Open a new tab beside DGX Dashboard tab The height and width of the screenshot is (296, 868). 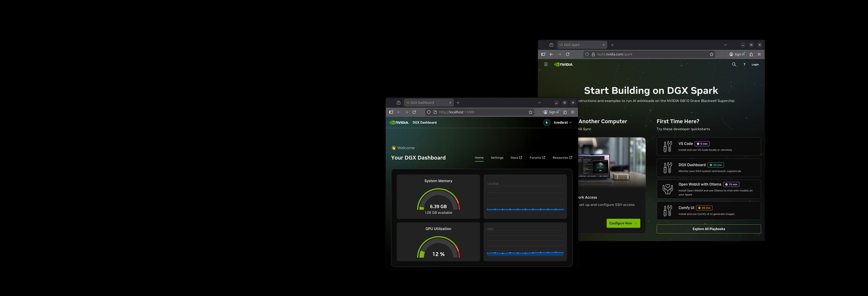(458, 103)
